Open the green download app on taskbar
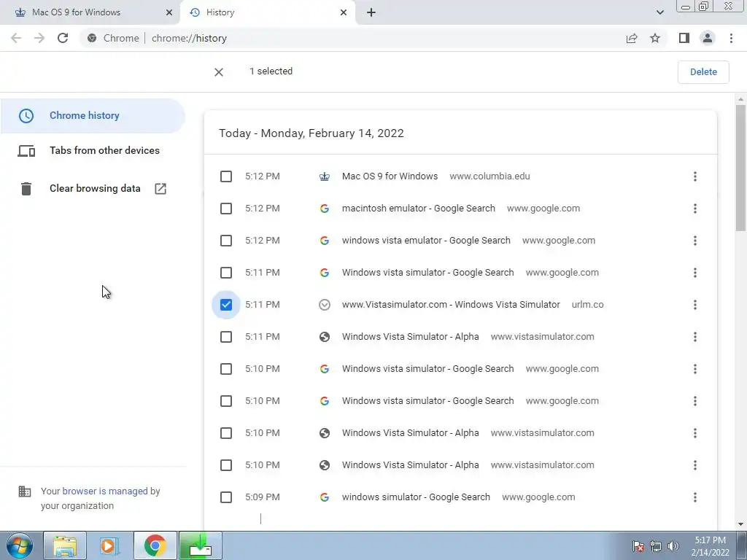Screen dimensions: 747x560 point(201,545)
